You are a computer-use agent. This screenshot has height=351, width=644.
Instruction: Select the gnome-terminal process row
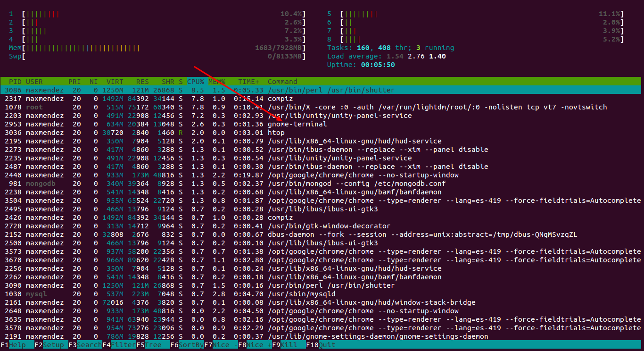[x=297, y=124]
